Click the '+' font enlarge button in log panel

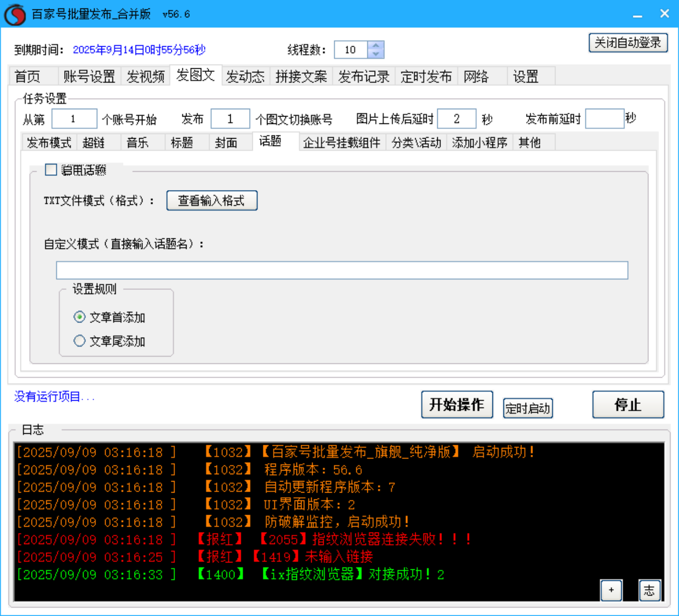[x=611, y=590]
